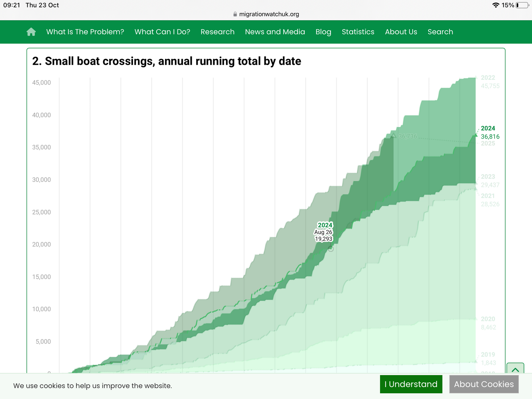Image resolution: width=532 pixels, height=399 pixels.
Task: Click the About Cookies button
Action: pyautogui.click(x=484, y=384)
